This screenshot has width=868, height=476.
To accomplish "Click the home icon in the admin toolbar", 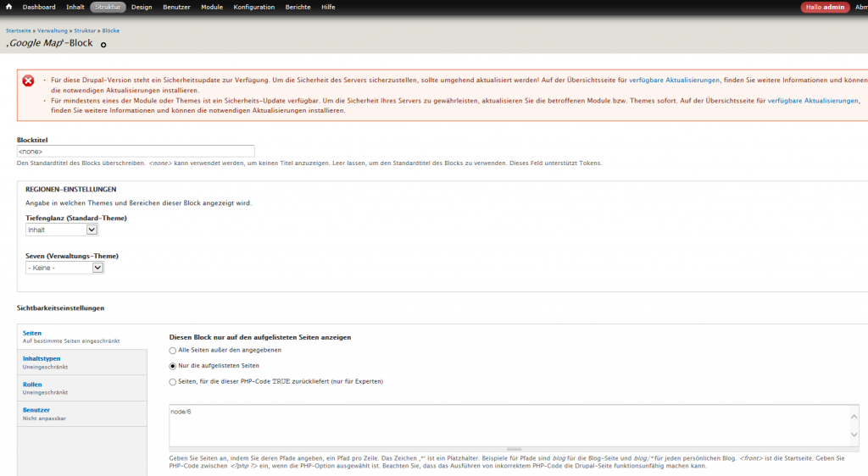I will [8, 7].
